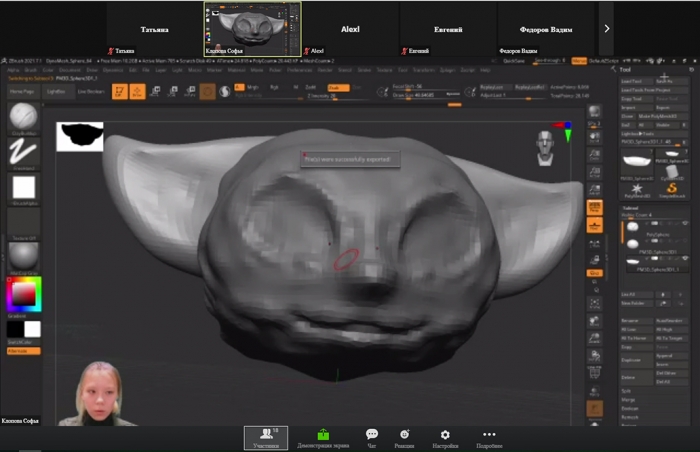The height and width of the screenshot is (452, 700).
Task: Click the LightBox button
Action: (x=56, y=91)
